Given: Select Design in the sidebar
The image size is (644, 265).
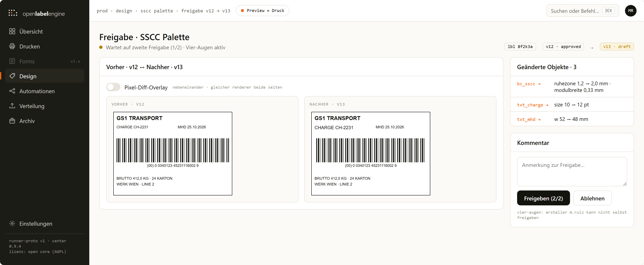Looking at the screenshot, I should (x=44, y=76).
